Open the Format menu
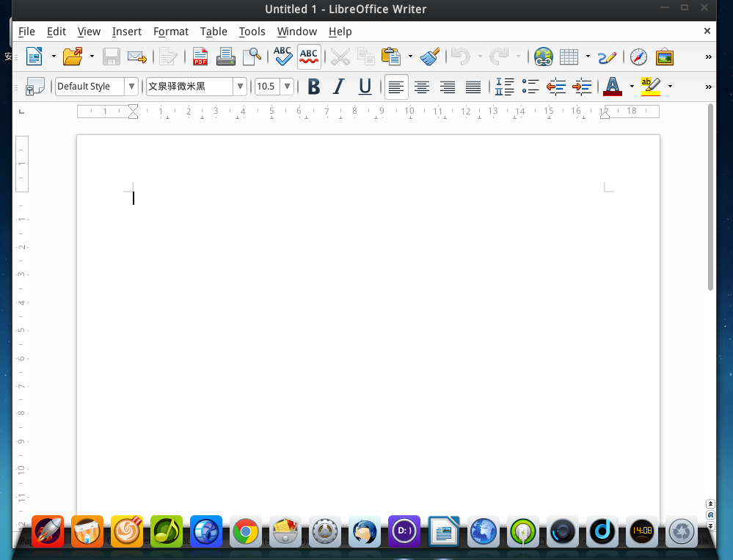Viewport: 733px width, 560px height. point(170,32)
